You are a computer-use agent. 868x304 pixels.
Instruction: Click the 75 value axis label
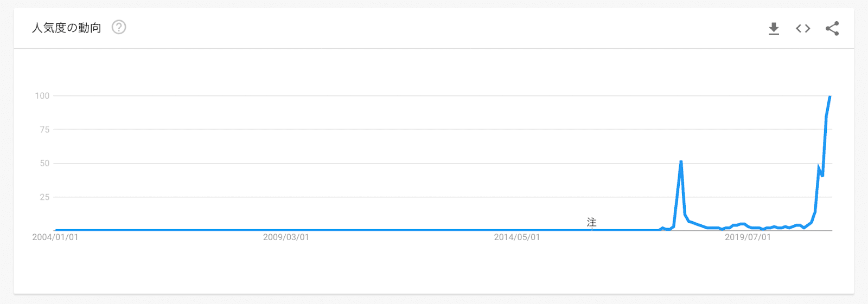(x=44, y=130)
